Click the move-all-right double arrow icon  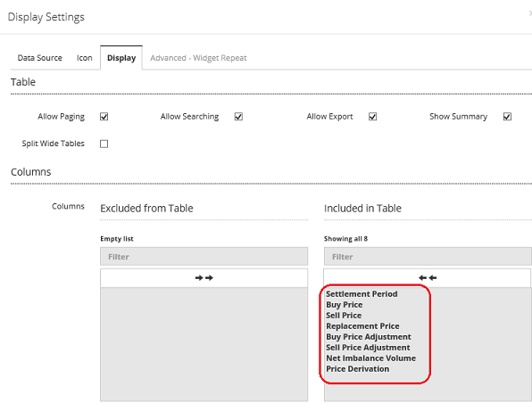[204, 278]
